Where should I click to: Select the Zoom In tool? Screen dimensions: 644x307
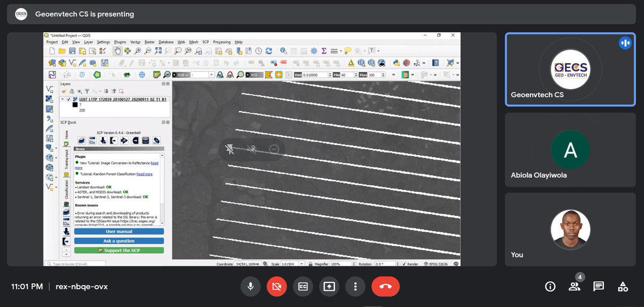coord(138,51)
